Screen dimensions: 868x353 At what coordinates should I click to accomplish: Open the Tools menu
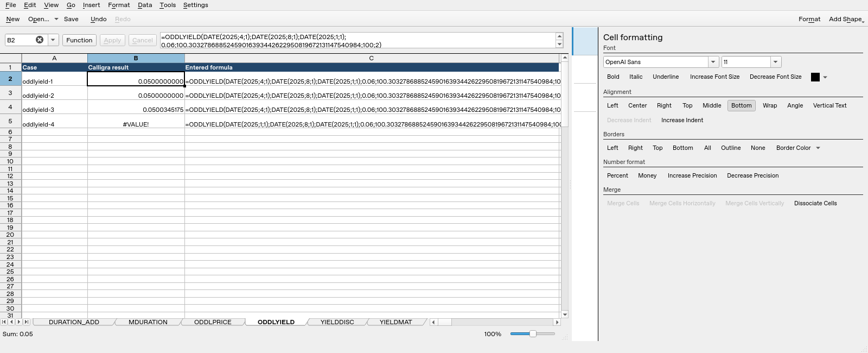click(x=168, y=5)
